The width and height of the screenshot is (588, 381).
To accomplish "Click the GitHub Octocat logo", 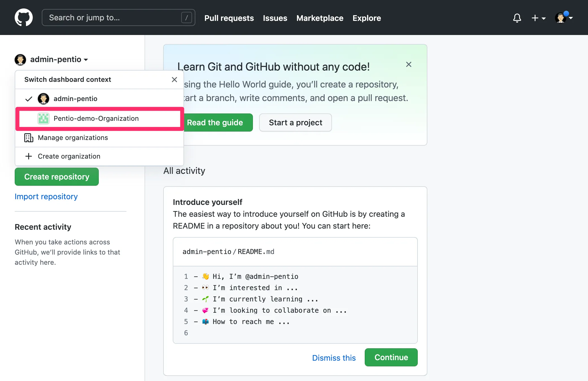I will point(24,17).
